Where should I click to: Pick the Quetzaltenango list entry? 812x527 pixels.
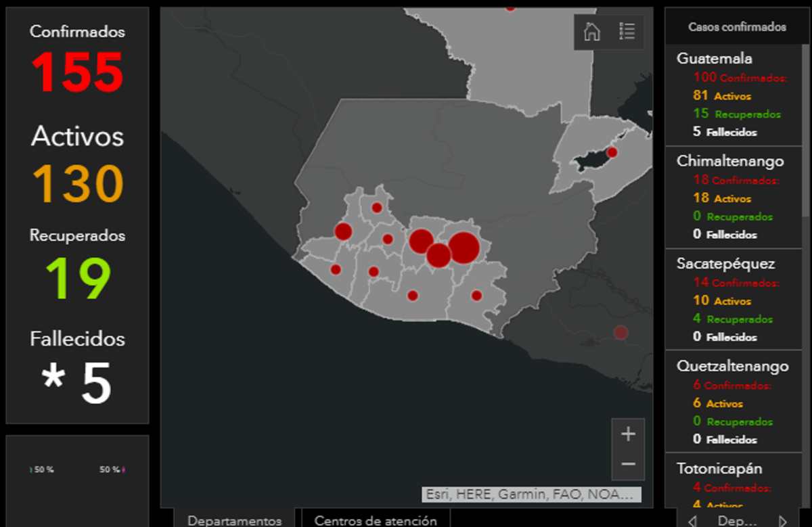732,366
